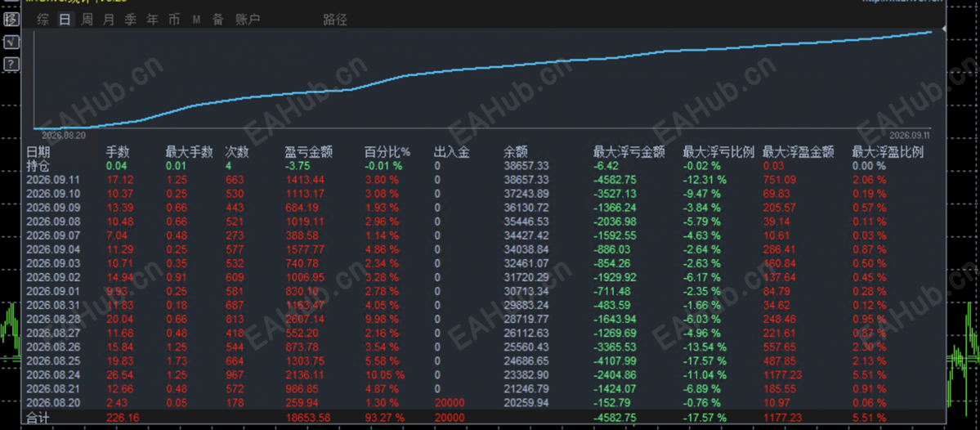Image resolution: width=980 pixels, height=430 pixels.
Task: Click percentage 10.05 % on 2026.08.24
Action: (384, 374)
